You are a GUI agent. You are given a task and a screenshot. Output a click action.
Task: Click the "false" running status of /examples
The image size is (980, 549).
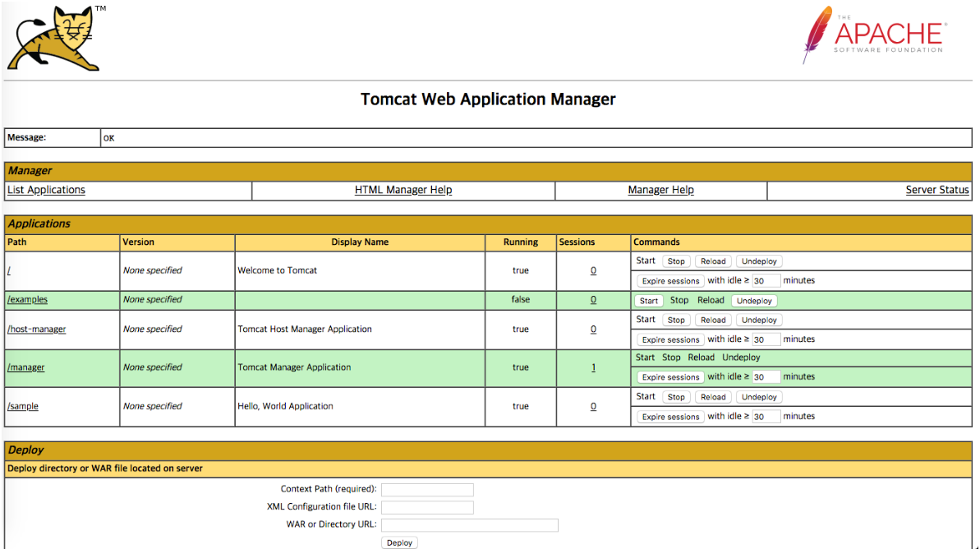(x=521, y=299)
